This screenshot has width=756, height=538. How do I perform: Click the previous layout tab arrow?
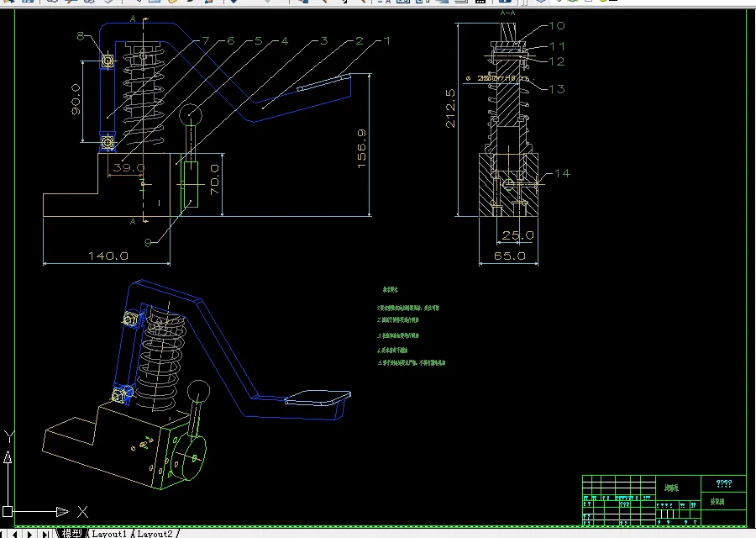pyautogui.click(x=15, y=534)
